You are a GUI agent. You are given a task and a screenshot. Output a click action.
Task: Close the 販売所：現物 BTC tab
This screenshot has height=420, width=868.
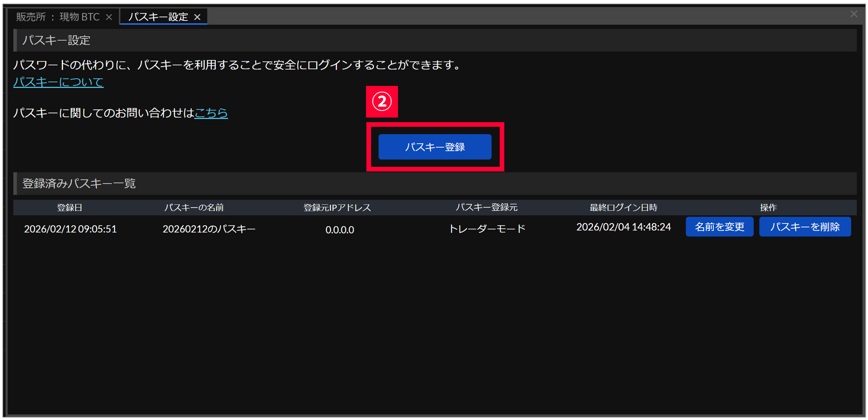pos(109,17)
